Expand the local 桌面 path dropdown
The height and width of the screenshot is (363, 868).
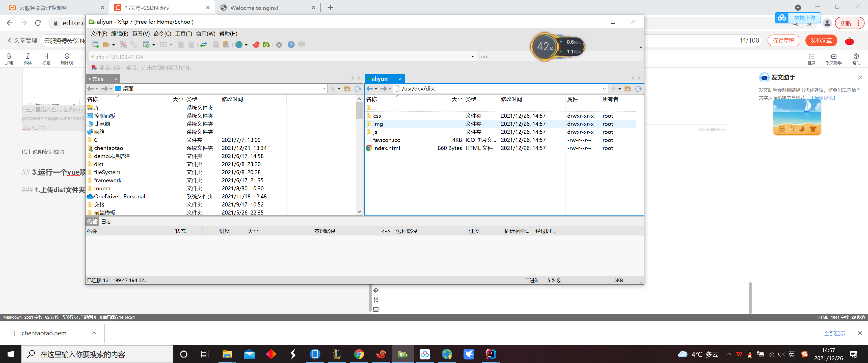[323, 88]
